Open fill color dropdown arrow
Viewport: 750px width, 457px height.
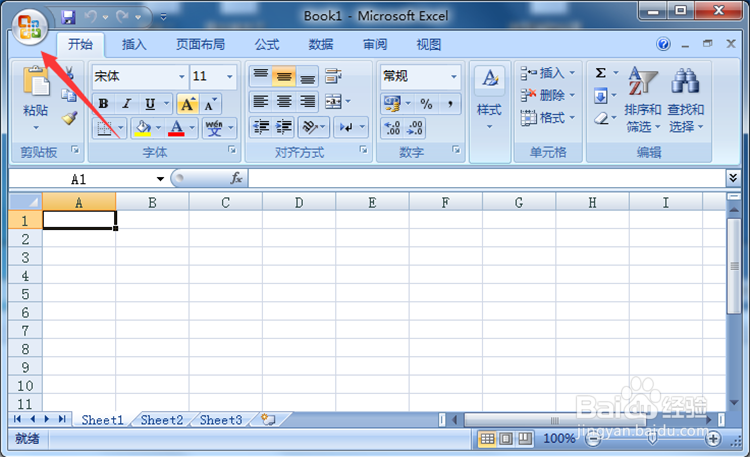click(x=158, y=128)
